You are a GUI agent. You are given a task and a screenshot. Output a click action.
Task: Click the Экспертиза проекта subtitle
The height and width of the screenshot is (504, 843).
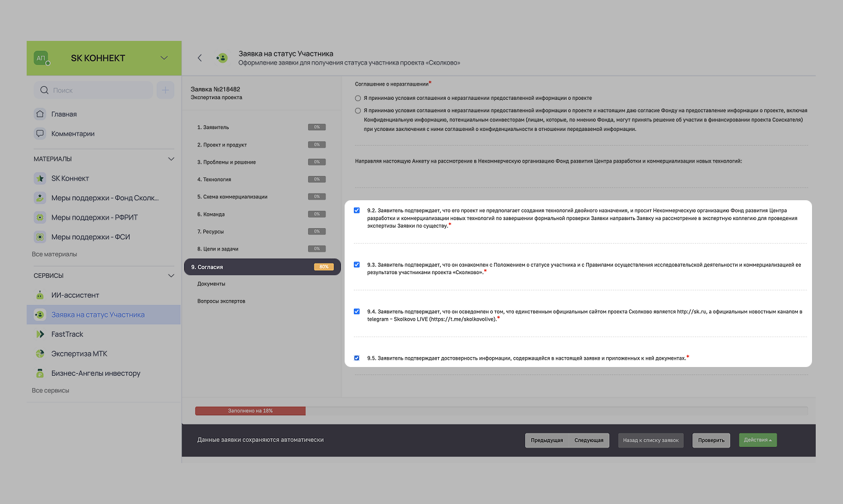click(x=216, y=97)
